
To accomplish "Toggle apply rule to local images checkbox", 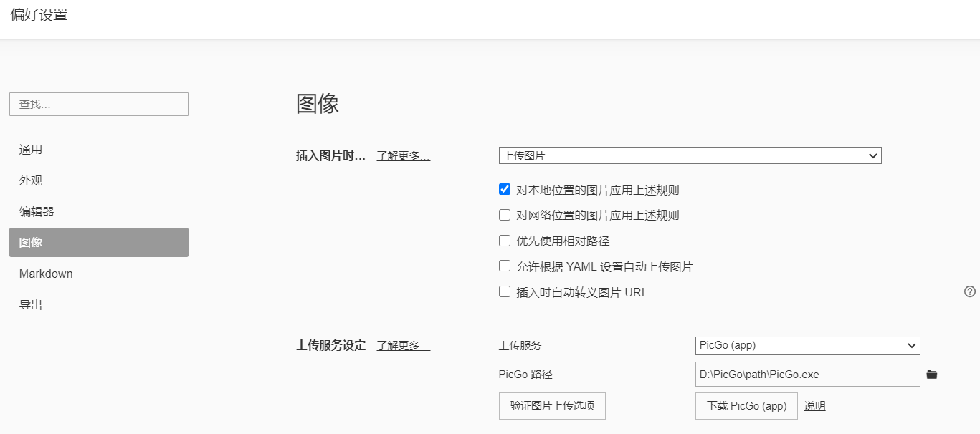I will click(505, 190).
